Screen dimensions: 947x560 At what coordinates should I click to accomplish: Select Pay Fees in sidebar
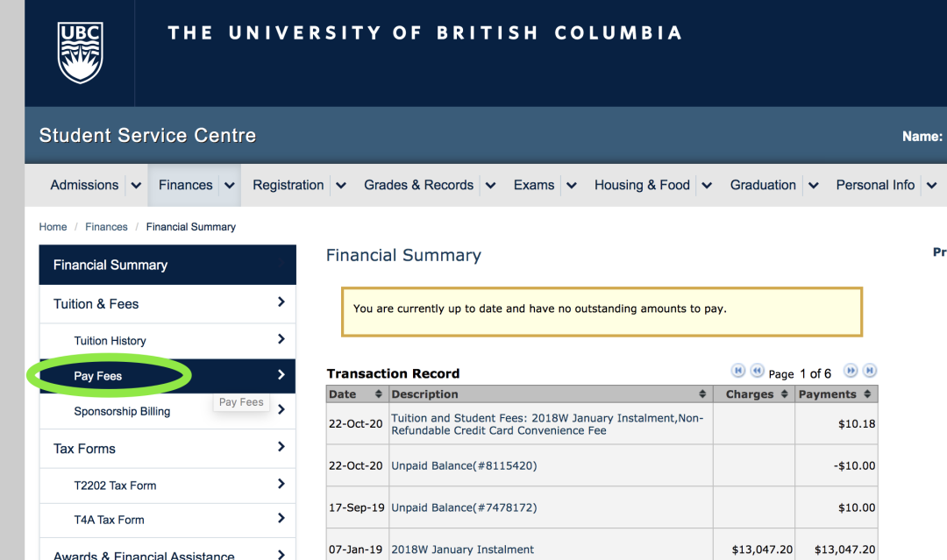pyautogui.click(x=98, y=376)
